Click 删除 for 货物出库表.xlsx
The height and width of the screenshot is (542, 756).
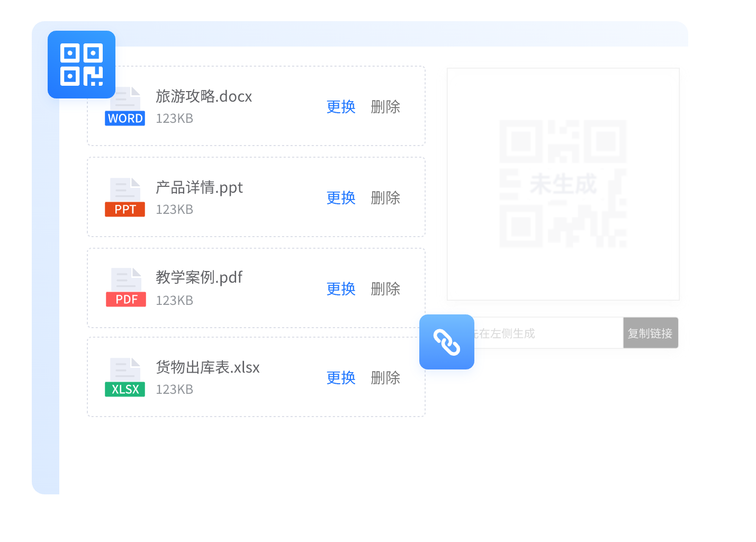point(385,378)
